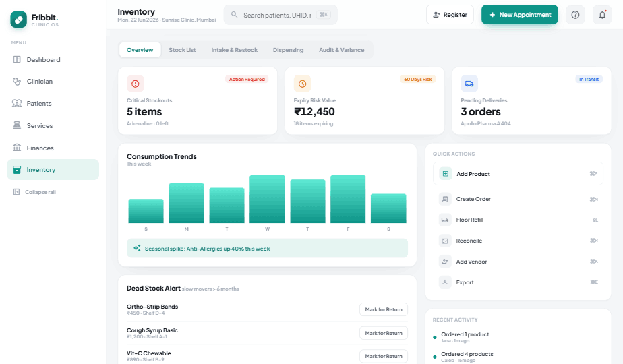This screenshot has height=364, width=623.
Task: Click the Add Vendor person icon
Action: click(x=445, y=262)
